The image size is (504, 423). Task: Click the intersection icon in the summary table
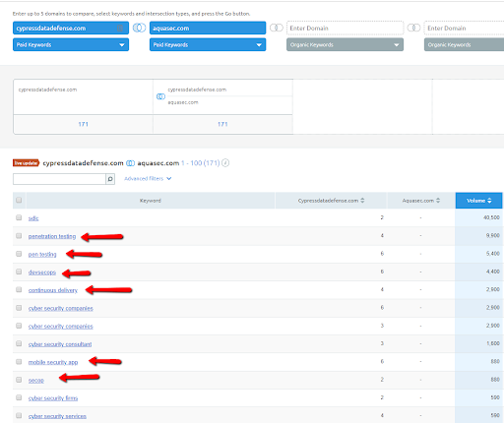coord(160,96)
